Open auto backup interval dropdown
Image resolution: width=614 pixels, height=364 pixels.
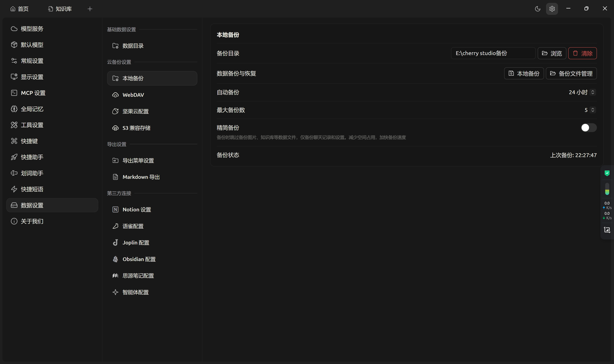point(582,92)
